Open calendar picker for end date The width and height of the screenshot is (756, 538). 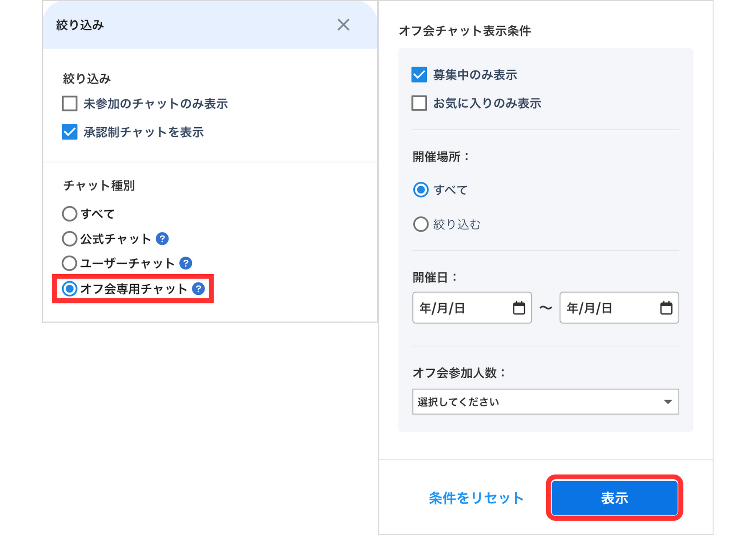666,308
